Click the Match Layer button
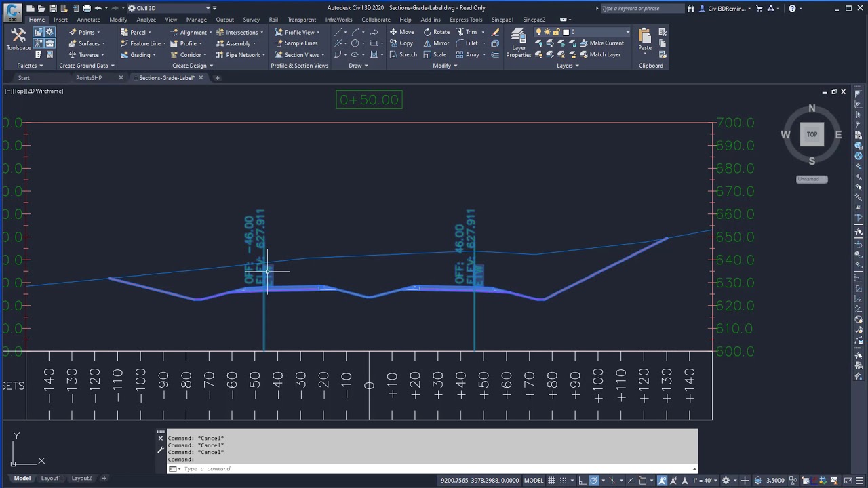Screen dimensions: 868x488 [600, 55]
